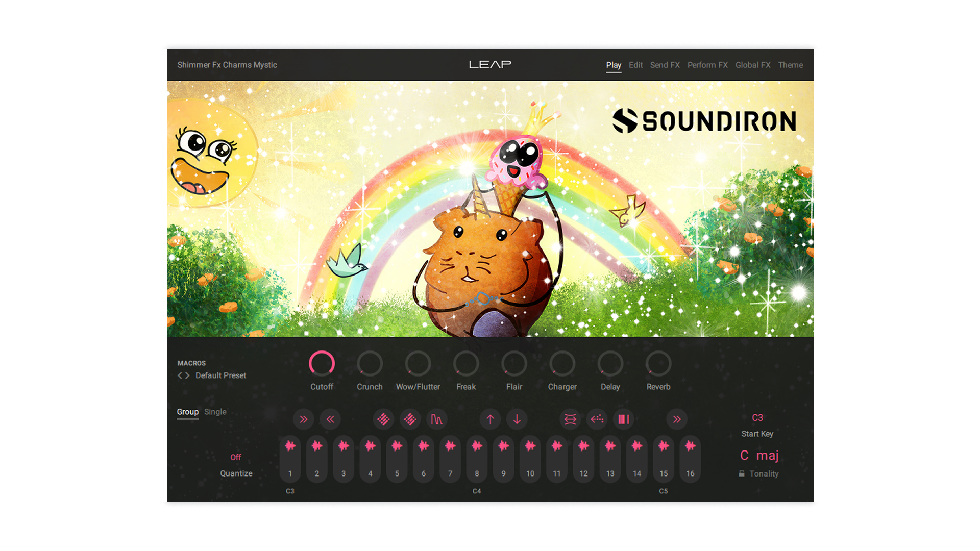Click the C4 key label below the pads

click(477, 491)
